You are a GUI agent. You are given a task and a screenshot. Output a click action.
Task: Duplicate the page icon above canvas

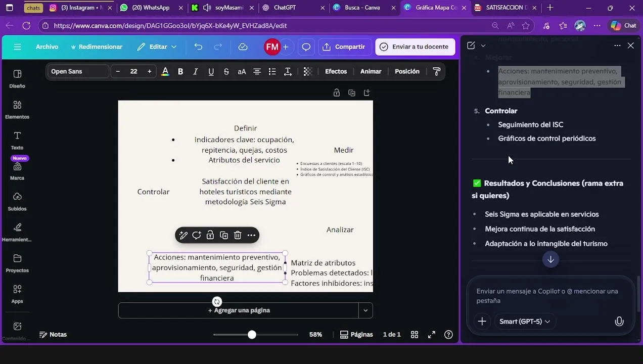352,93
